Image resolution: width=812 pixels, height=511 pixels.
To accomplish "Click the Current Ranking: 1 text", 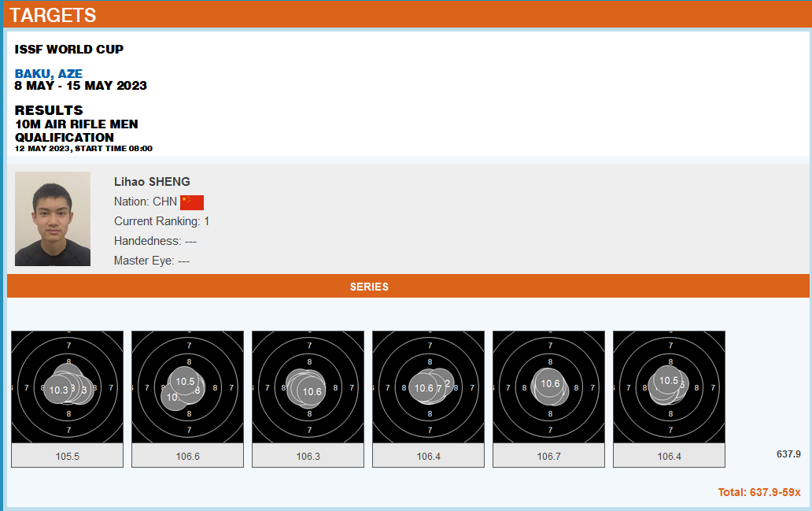I will click(161, 221).
